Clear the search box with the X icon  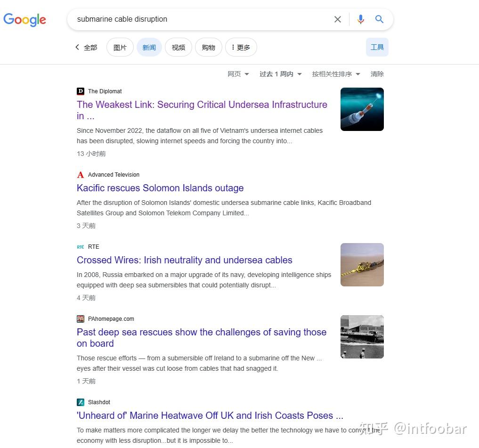coord(338,19)
